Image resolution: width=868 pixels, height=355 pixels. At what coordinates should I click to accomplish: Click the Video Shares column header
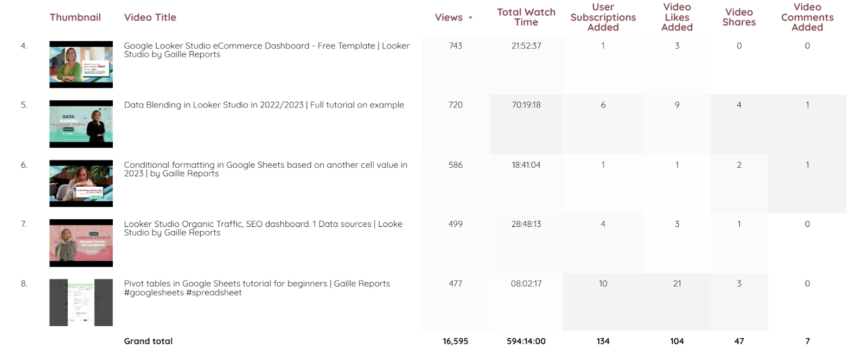click(739, 17)
